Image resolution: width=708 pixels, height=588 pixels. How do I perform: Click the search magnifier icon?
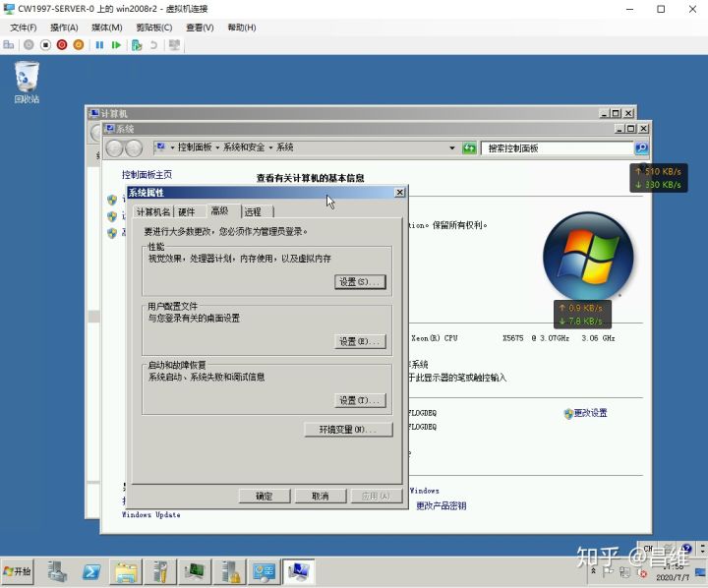(x=641, y=147)
